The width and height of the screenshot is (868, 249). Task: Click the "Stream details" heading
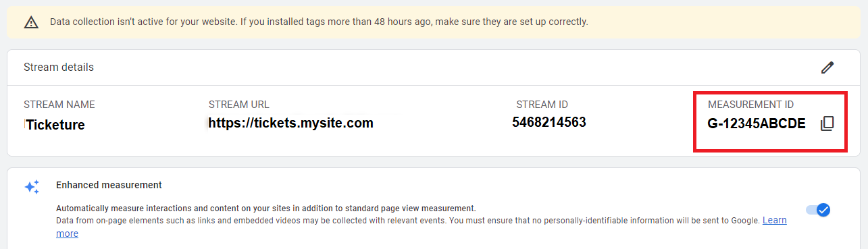[59, 67]
